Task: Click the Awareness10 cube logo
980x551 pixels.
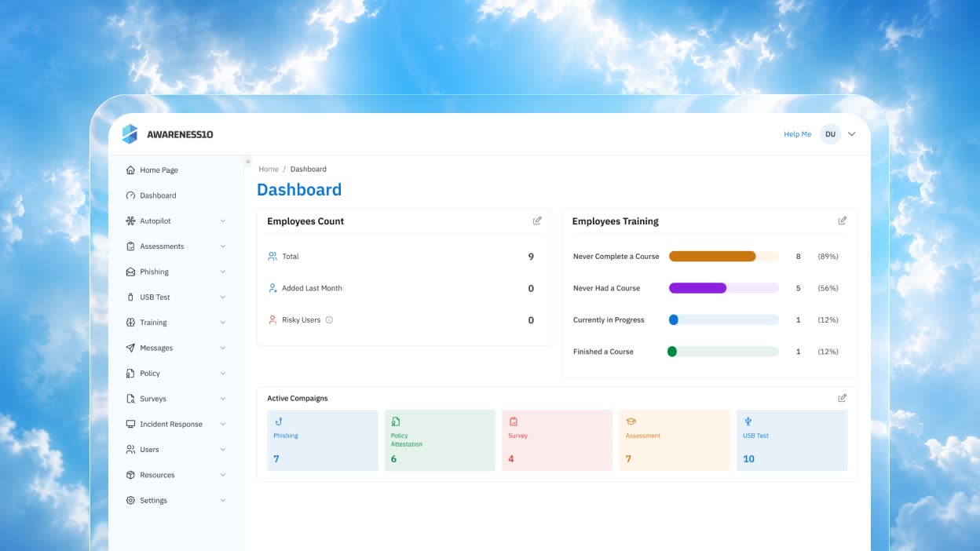Action: click(130, 134)
